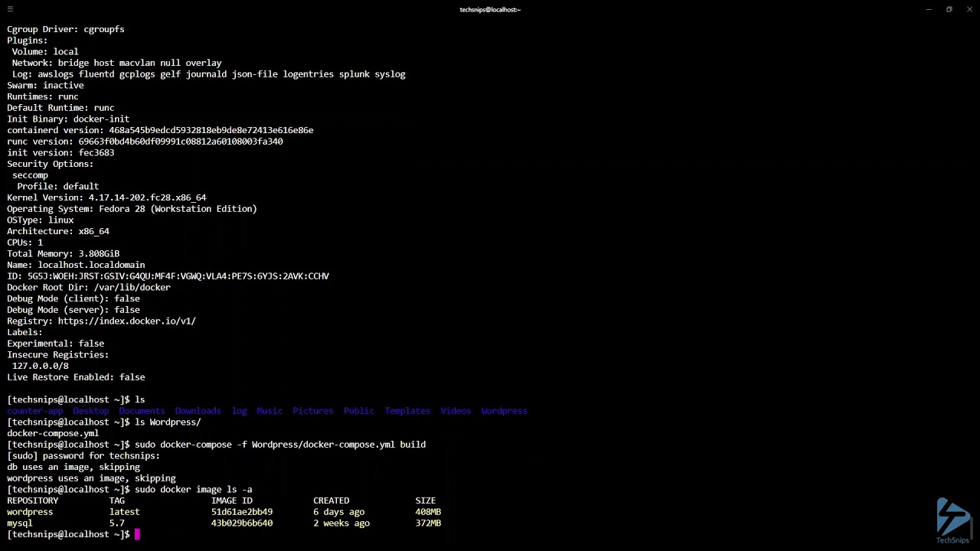Click the 'sudo docker image ls -a' command
Viewport: 980px width, 551px height.
pyautogui.click(x=193, y=490)
